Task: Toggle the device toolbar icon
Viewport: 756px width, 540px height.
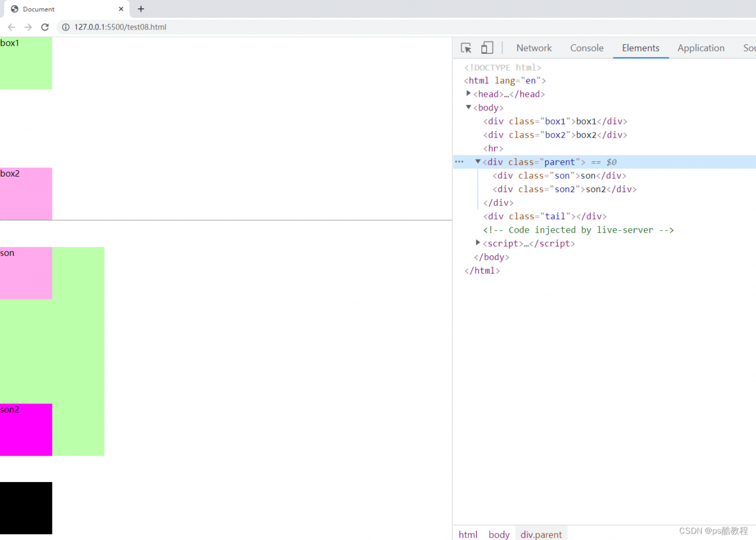Action: 487,48
